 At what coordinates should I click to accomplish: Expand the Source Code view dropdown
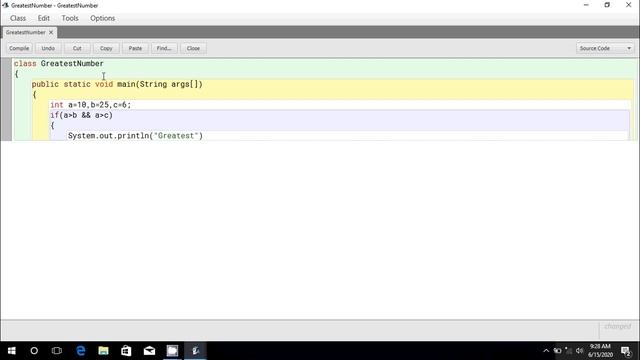click(605, 48)
